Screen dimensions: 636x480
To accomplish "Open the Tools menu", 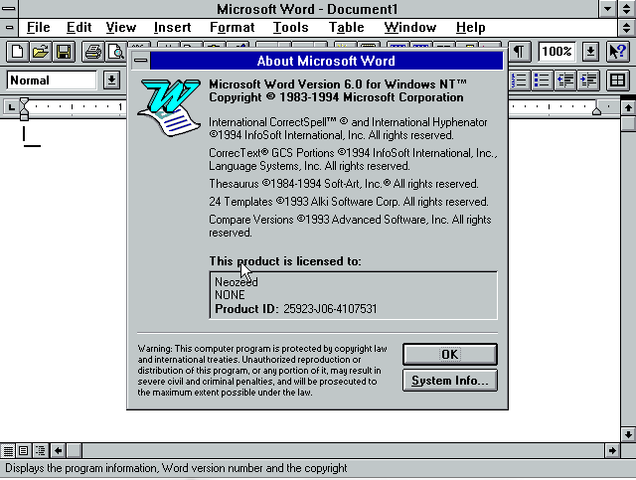I will pos(290,28).
